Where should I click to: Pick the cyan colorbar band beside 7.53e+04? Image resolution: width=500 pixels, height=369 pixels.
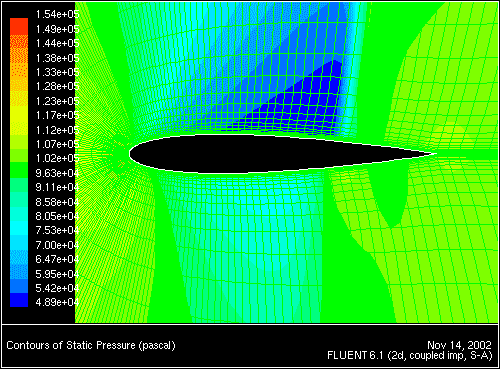point(19,228)
